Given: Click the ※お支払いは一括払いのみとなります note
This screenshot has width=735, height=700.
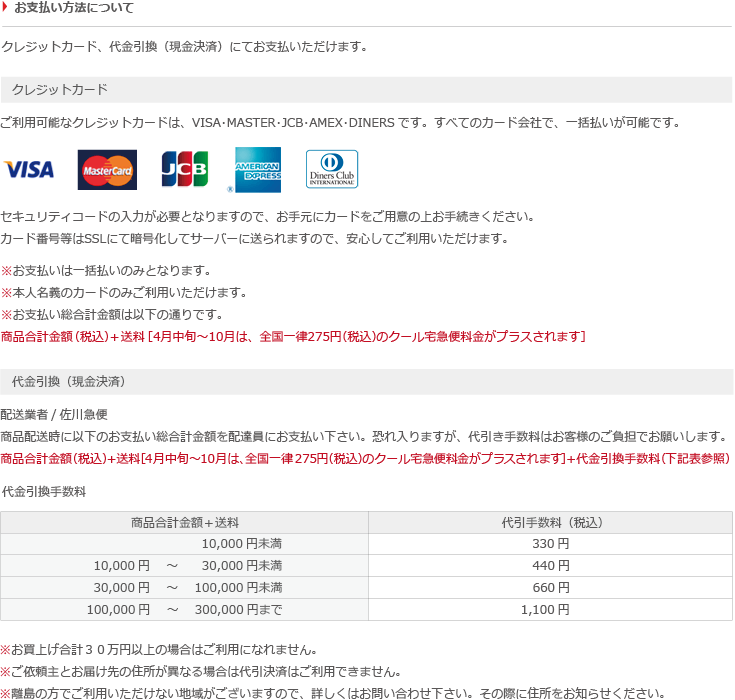Looking at the screenshot, I should [106, 271].
